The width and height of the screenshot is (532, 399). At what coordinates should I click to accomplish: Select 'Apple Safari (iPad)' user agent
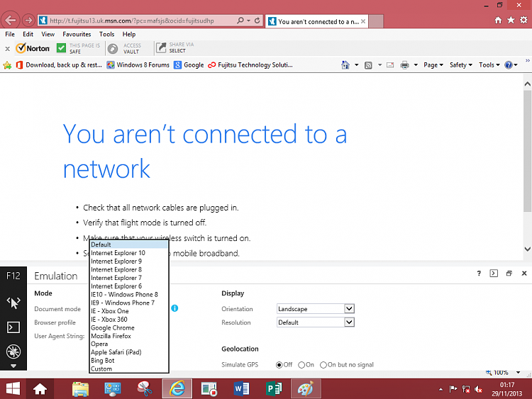pos(129,352)
